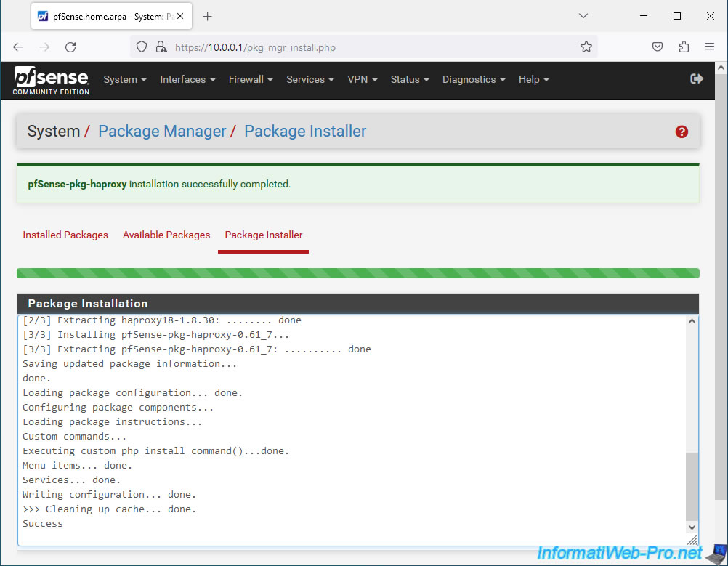This screenshot has height=566, width=728.
Task: Expand the Diagnostics menu
Action: (x=474, y=79)
